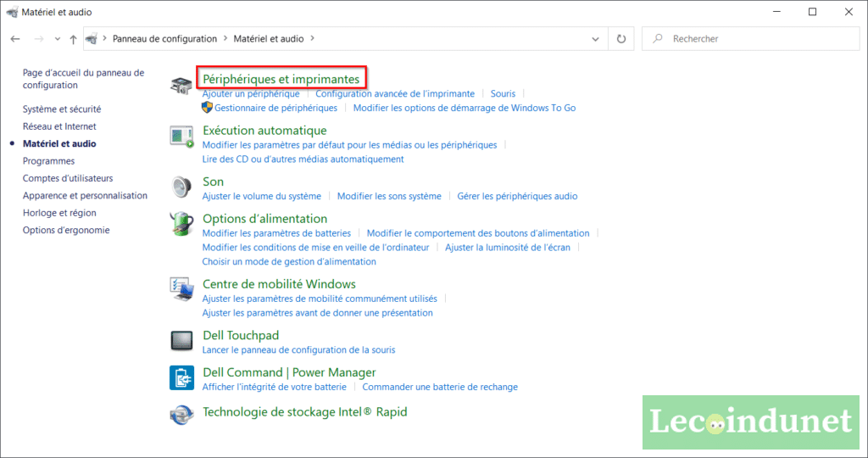Click Modifier les options de démarrage de Windows To Go
This screenshot has height=458, width=868.
click(465, 108)
